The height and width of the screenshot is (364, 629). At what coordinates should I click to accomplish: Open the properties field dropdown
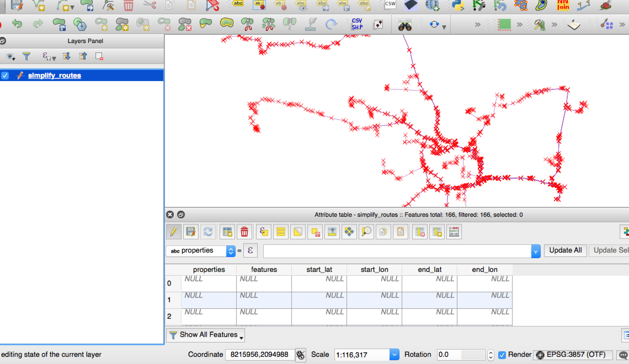(x=201, y=251)
